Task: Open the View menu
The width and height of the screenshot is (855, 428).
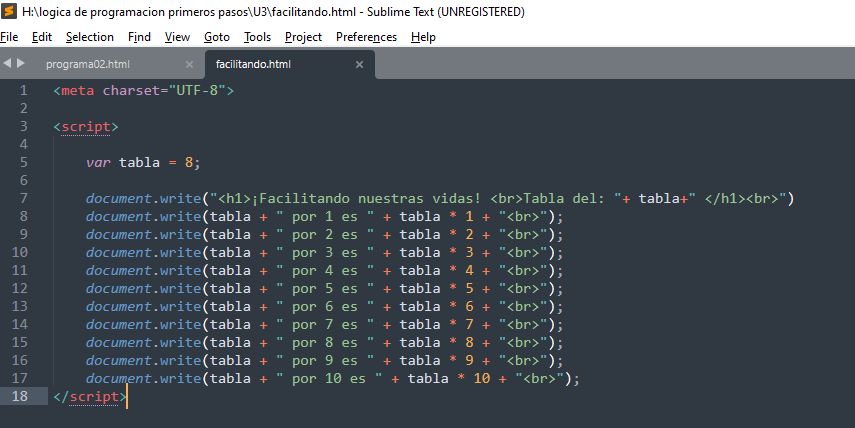Action: coord(177,37)
